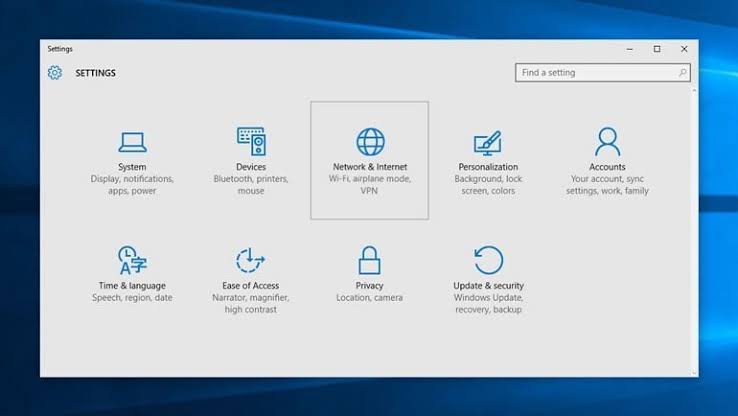Click the Privacy label text
738x416 pixels.
369,286
